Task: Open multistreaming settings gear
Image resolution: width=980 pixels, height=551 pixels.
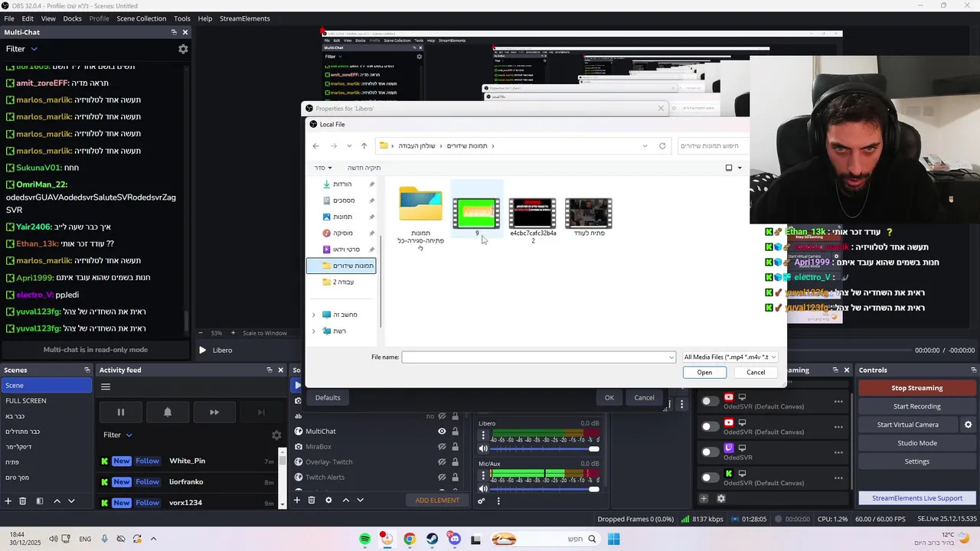Action: click(720, 499)
